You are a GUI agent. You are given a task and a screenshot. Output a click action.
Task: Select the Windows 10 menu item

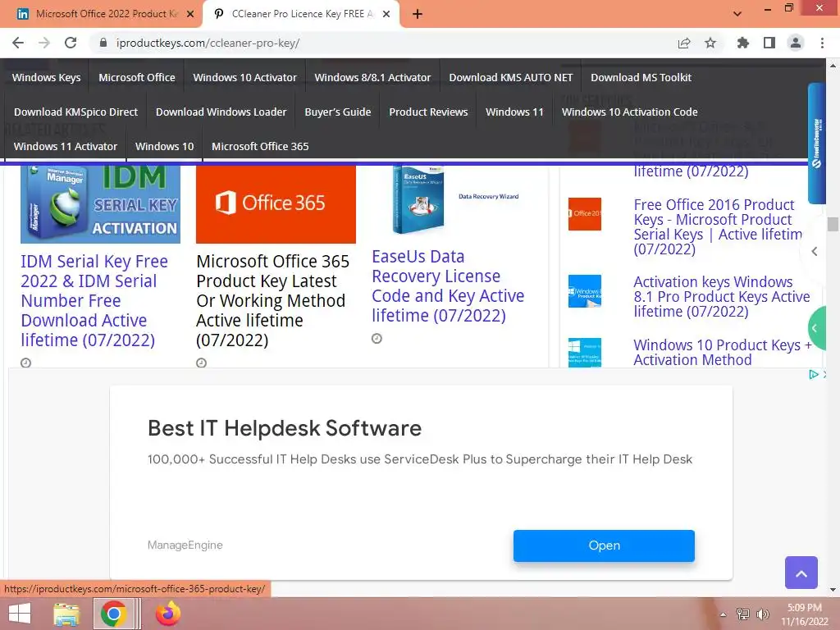point(164,146)
